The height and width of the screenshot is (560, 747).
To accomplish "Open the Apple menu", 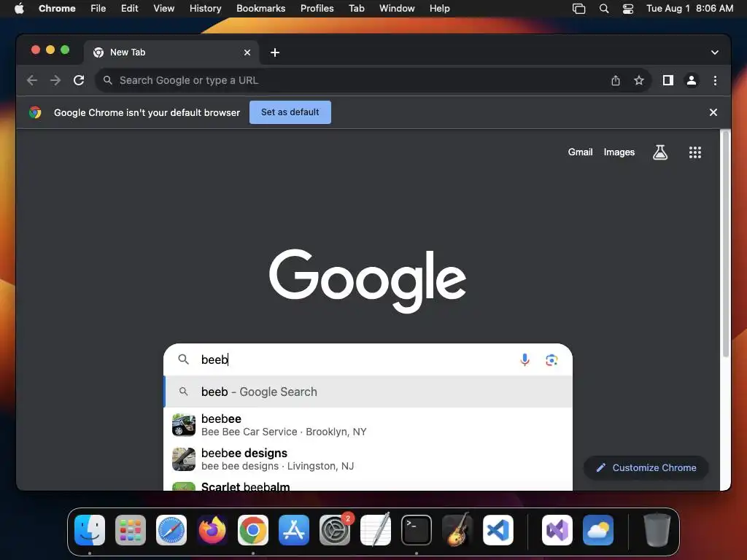I will click(19, 9).
